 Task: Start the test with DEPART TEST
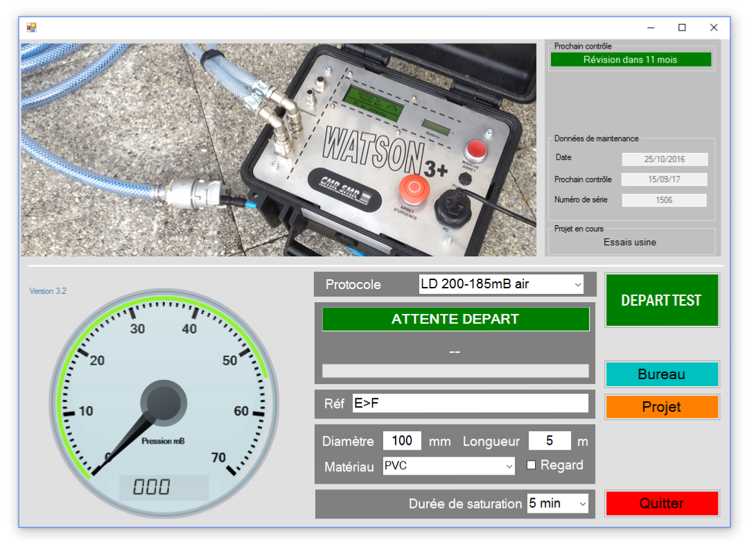pyautogui.click(x=662, y=300)
